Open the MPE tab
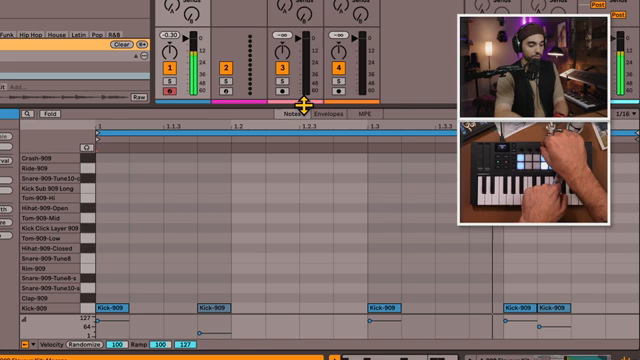 [x=364, y=114]
